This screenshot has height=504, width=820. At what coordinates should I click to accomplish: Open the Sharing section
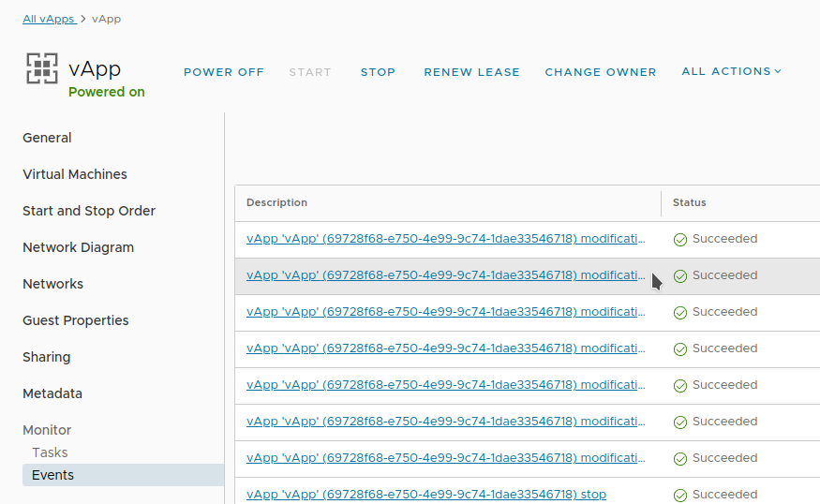[x=47, y=357]
